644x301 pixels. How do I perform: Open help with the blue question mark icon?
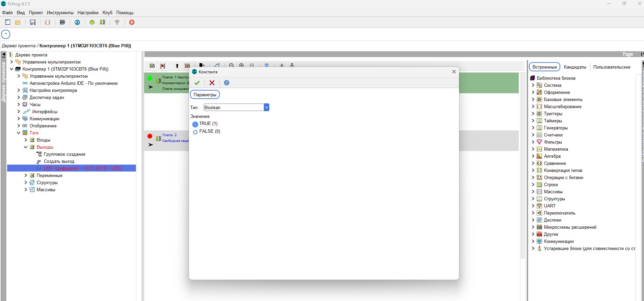[227, 83]
